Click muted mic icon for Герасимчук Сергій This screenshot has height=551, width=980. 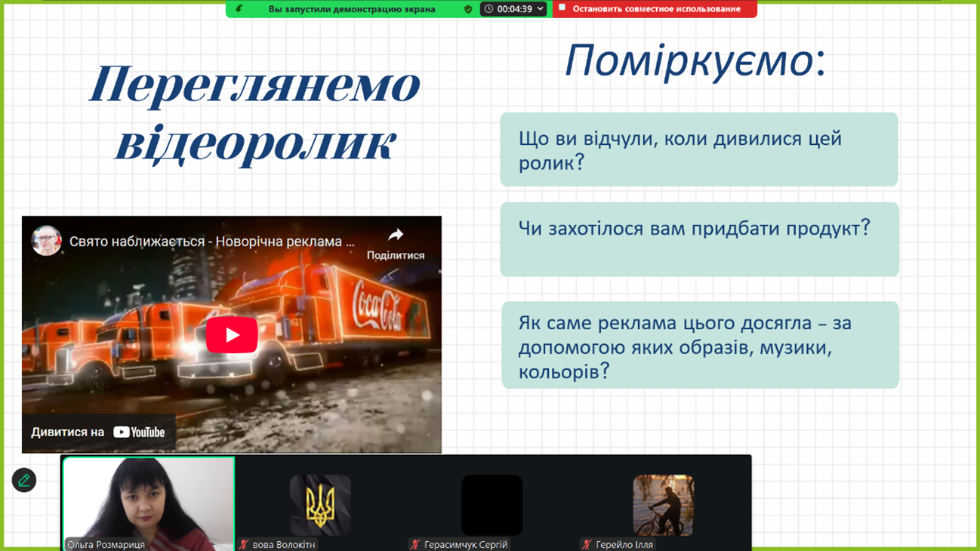pyautogui.click(x=415, y=544)
